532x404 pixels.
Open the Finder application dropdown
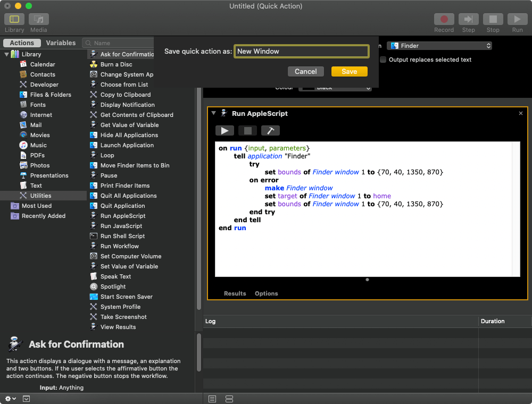pyautogui.click(x=439, y=46)
